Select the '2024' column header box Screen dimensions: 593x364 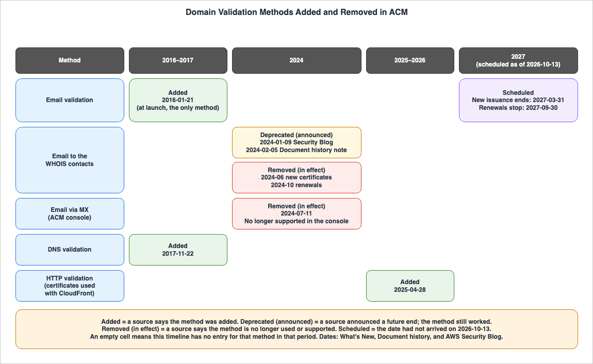(x=296, y=60)
